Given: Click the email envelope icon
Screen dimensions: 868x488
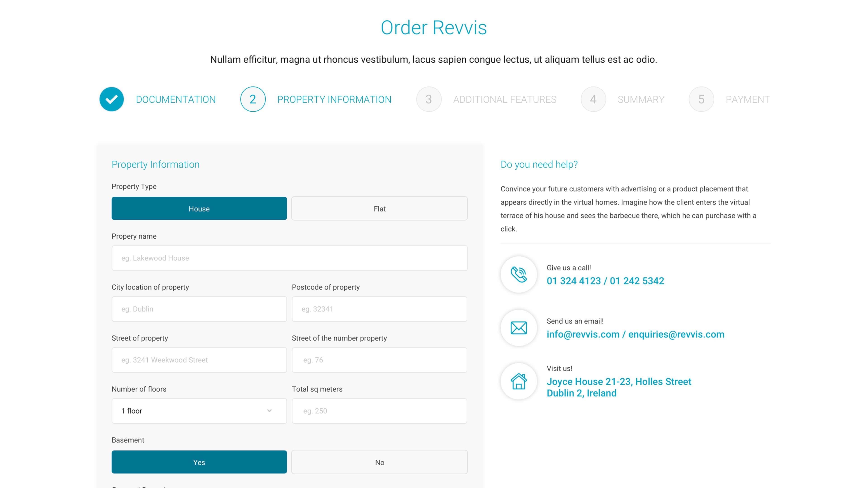Looking at the screenshot, I should point(519,328).
